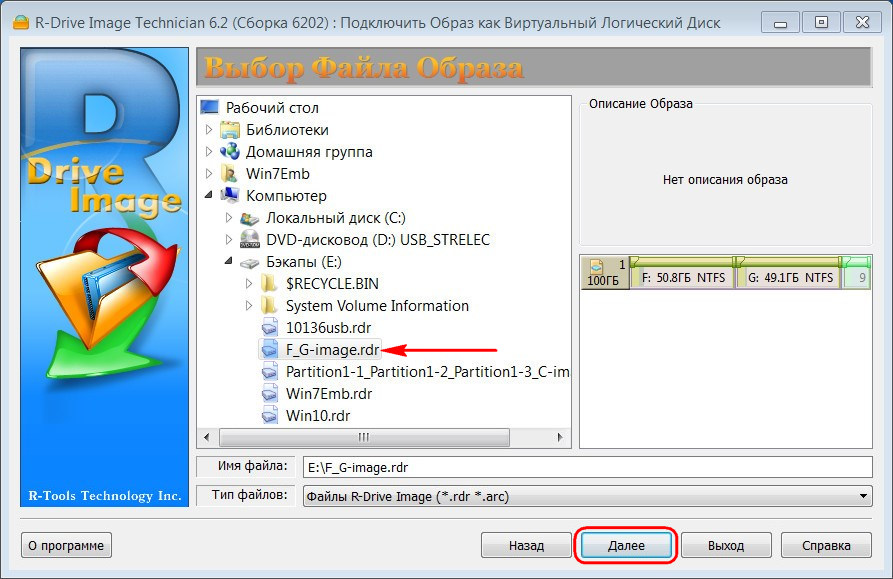Click the 100ГБ disk icon in image layout

click(x=596, y=266)
